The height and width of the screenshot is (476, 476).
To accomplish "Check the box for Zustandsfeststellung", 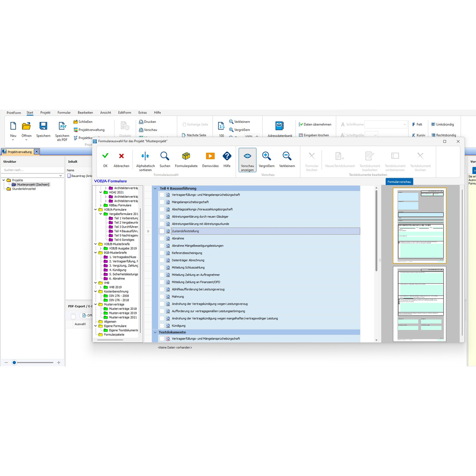I will (162, 231).
